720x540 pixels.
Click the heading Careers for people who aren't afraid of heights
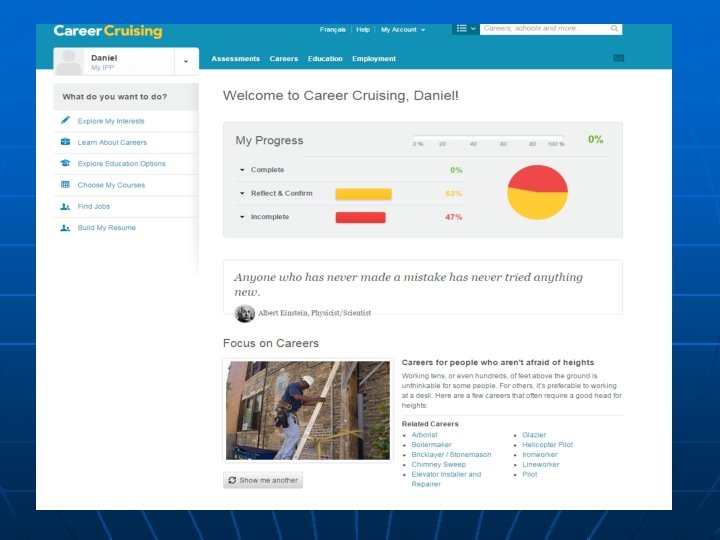(x=498, y=362)
